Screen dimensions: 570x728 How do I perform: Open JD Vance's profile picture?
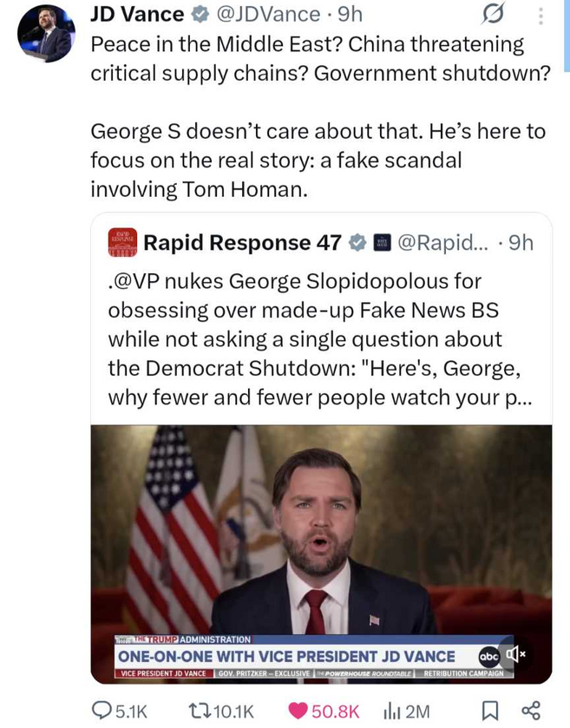tap(46, 34)
